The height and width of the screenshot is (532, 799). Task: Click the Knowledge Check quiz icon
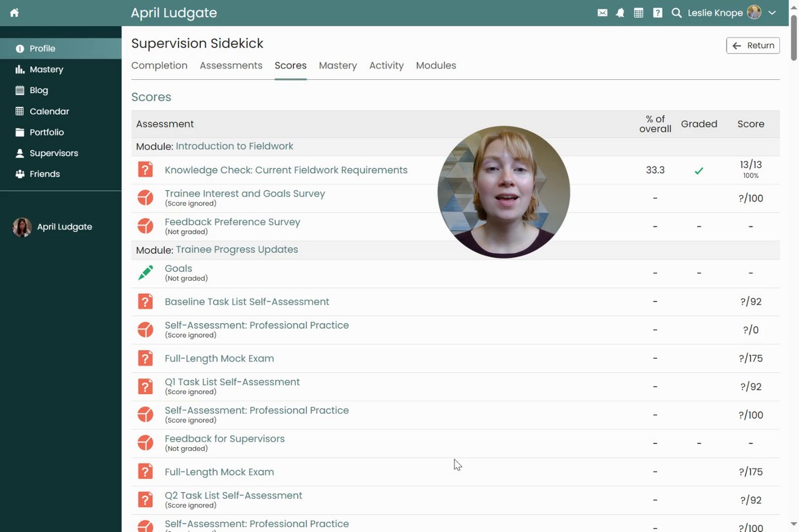[x=145, y=170]
